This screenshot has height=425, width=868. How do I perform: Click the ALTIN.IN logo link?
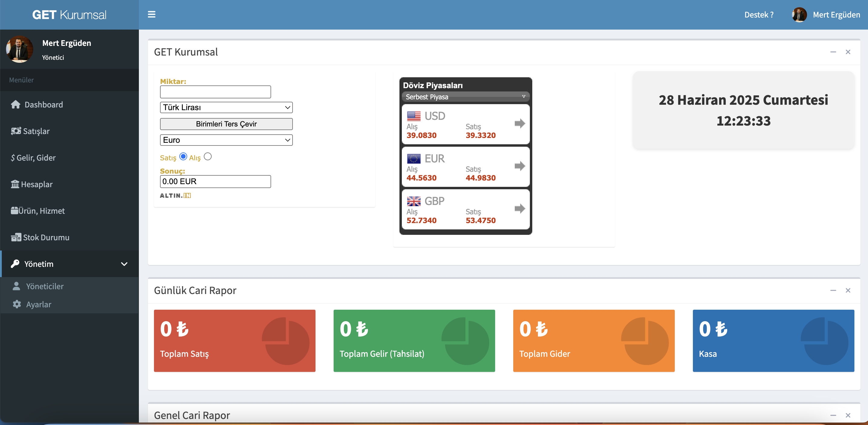[175, 195]
